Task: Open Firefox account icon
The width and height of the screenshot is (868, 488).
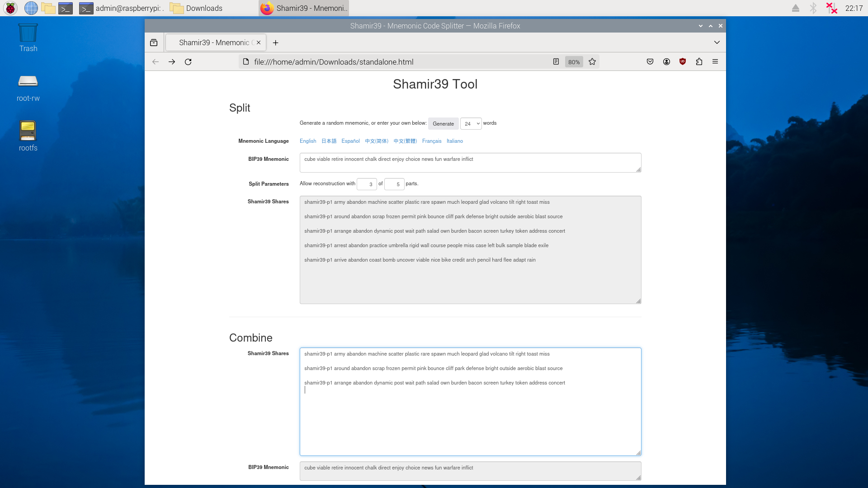Action: tap(666, 62)
